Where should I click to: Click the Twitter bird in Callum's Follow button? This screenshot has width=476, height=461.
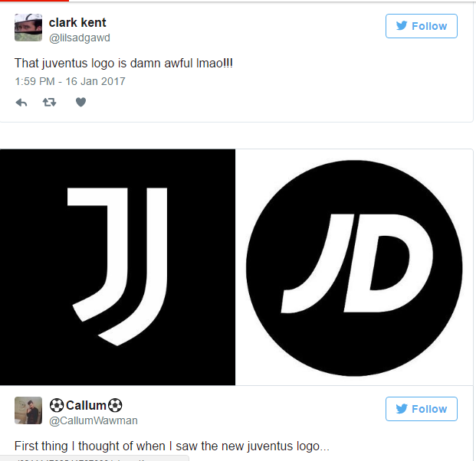[402, 408]
